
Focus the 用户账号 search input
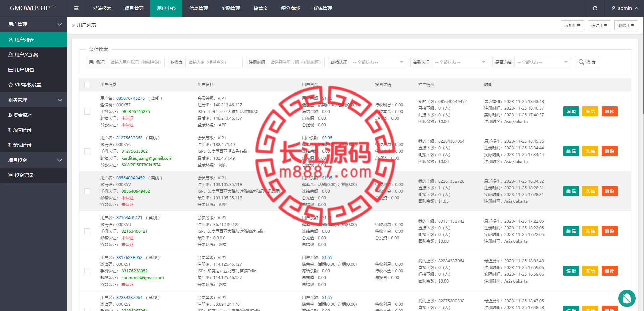click(136, 62)
